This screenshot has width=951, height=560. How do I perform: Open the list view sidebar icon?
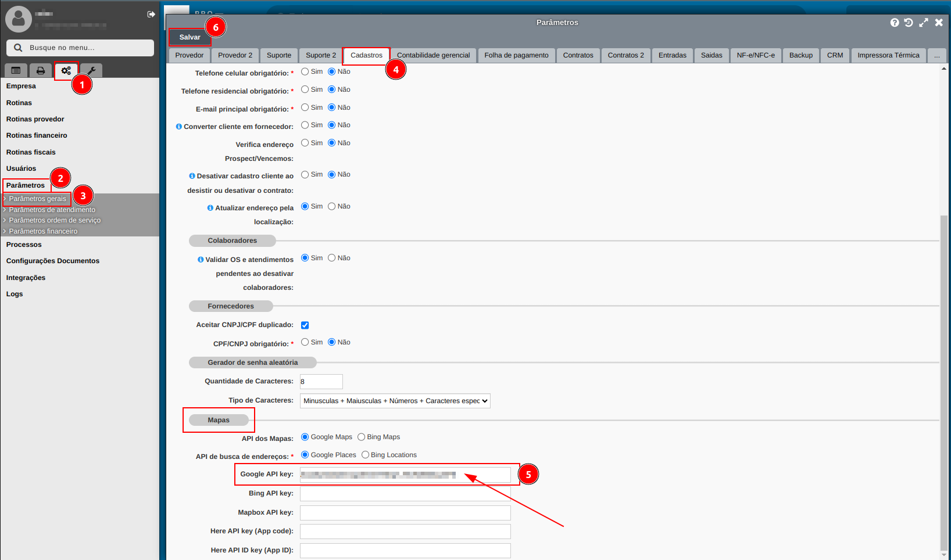(x=16, y=70)
